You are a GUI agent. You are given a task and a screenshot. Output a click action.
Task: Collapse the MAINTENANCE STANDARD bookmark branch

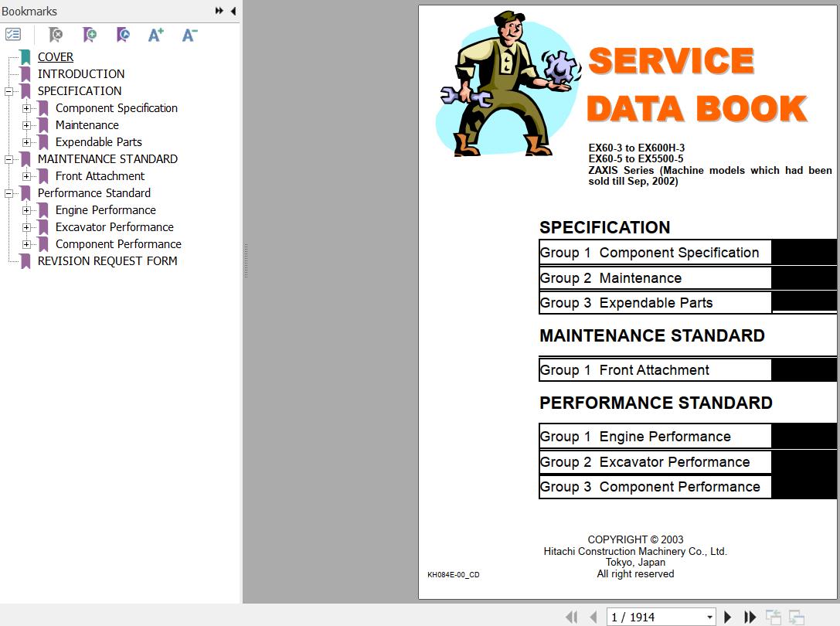(9, 159)
